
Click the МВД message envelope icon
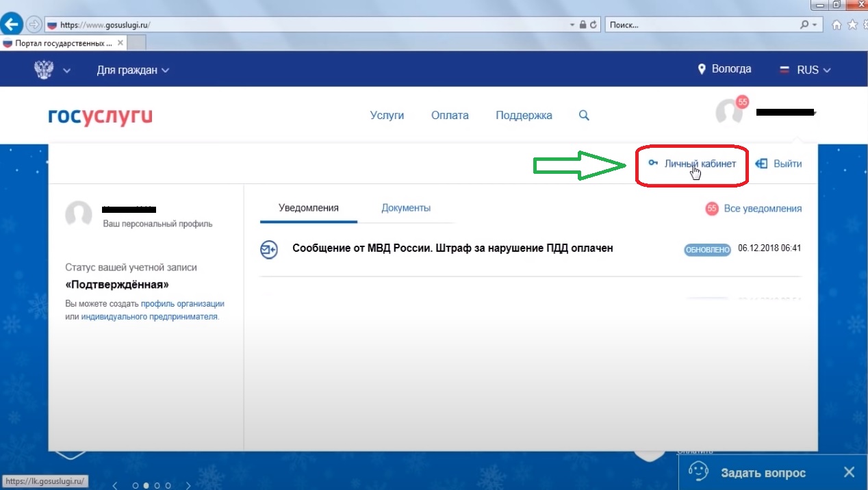(269, 250)
